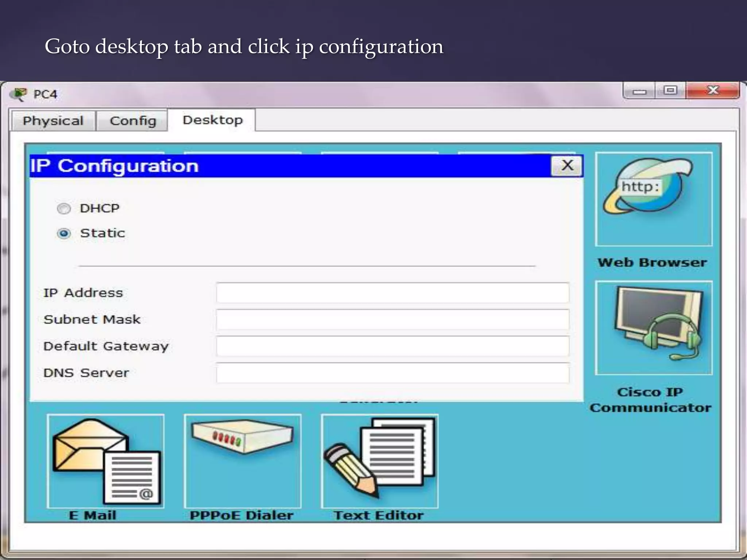This screenshot has width=747, height=560.
Task: Switch to the Physical tab
Action: click(x=53, y=121)
